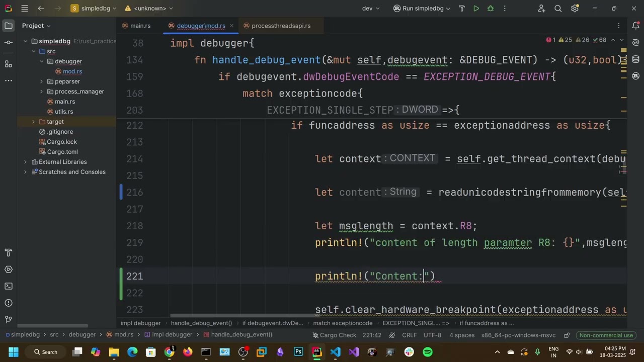Image resolution: width=644 pixels, height=362 pixels.
Task: Click match exceptioncode breadcrumb
Action: pyautogui.click(x=343, y=323)
